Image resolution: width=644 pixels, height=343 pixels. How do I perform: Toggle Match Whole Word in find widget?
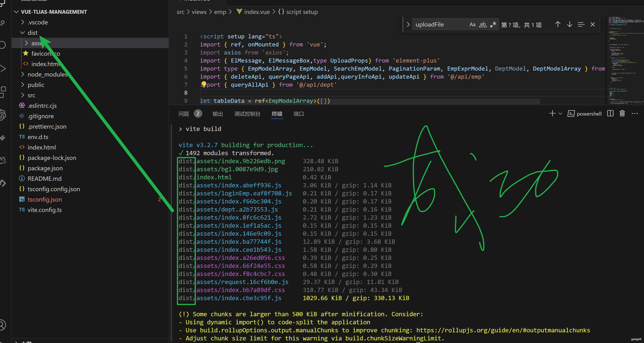(x=482, y=25)
